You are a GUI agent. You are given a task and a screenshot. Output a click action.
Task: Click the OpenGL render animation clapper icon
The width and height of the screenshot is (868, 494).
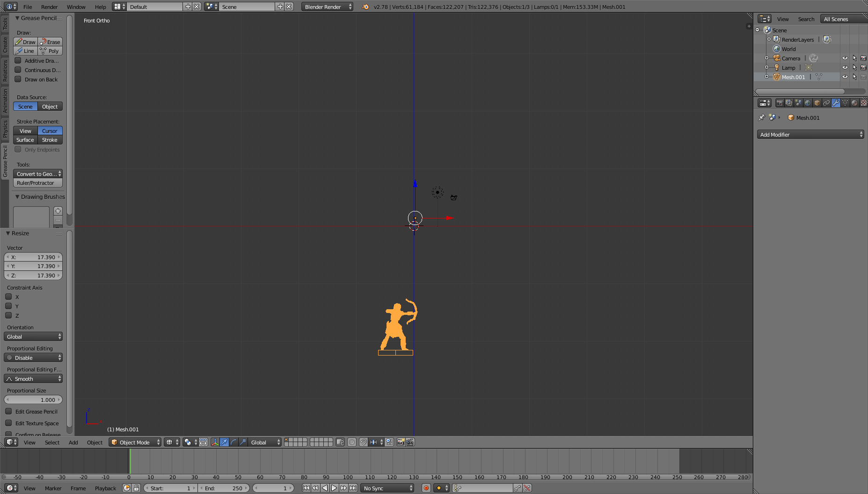point(410,442)
